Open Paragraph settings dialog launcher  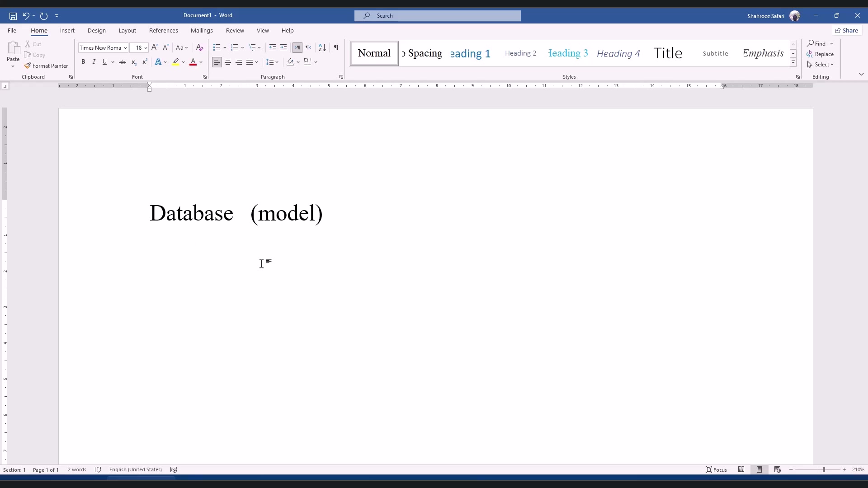pyautogui.click(x=341, y=77)
